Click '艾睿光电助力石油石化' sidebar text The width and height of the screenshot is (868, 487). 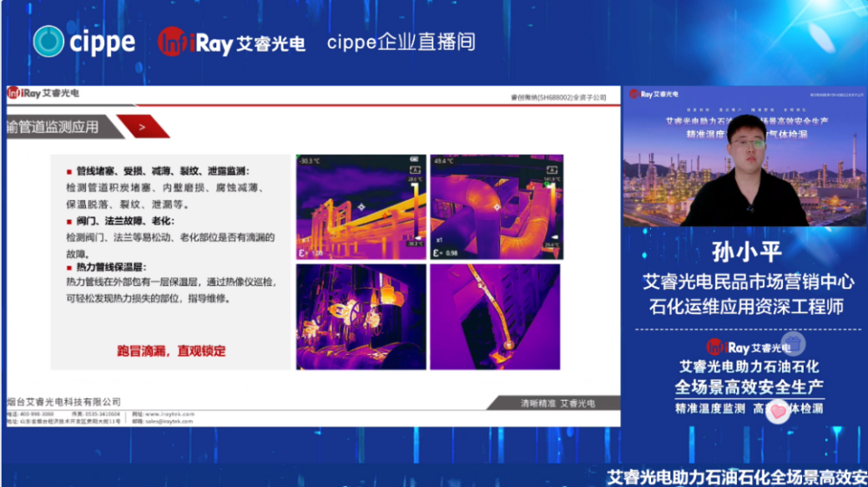click(x=749, y=367)
